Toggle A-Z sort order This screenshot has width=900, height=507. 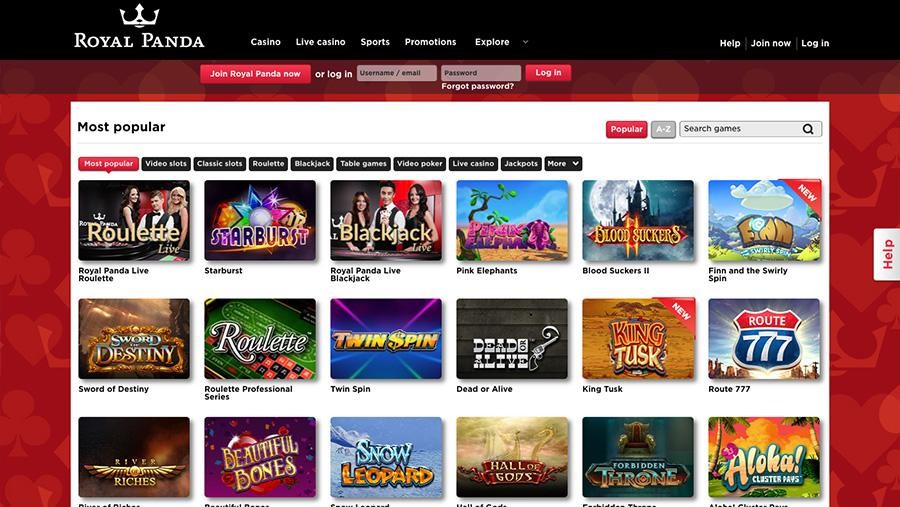[663, 129]
